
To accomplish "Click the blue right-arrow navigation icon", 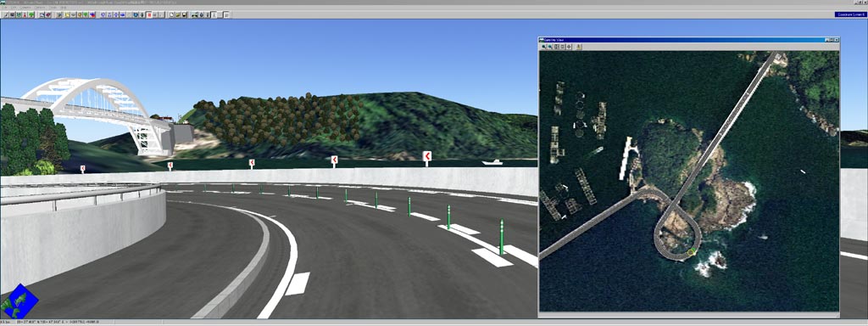I will pos(122,15).
